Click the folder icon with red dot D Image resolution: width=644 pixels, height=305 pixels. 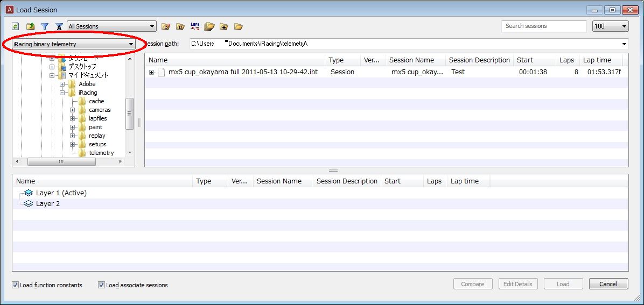coord(165,27)
